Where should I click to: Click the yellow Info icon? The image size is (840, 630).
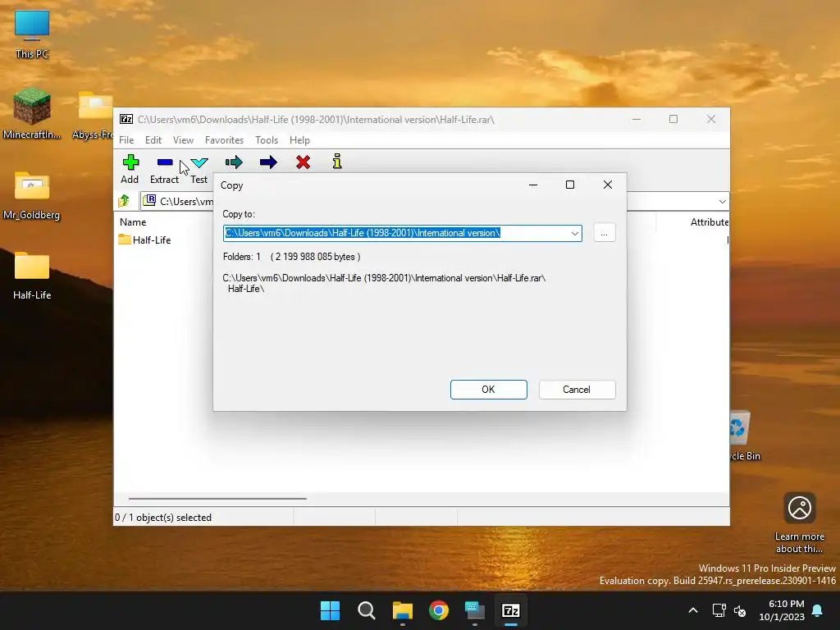click(x=337, y=162)
